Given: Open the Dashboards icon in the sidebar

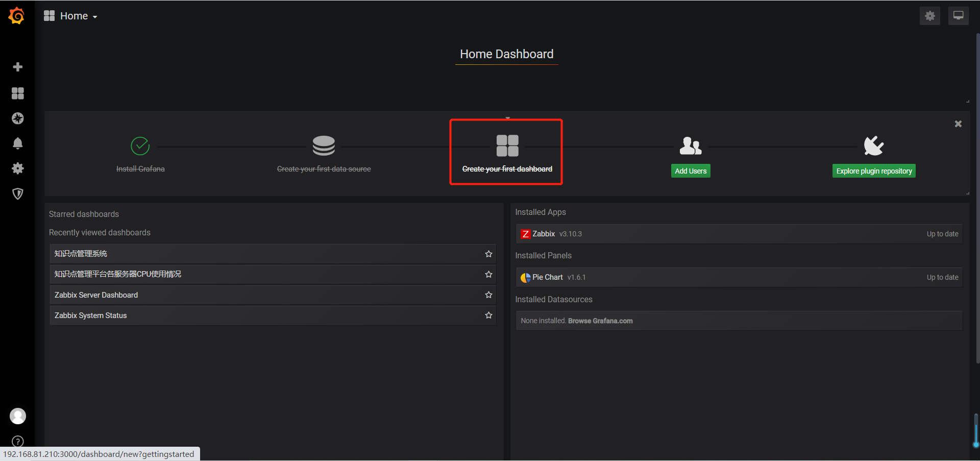Looking at the screenshot, I should coord(17,93).
